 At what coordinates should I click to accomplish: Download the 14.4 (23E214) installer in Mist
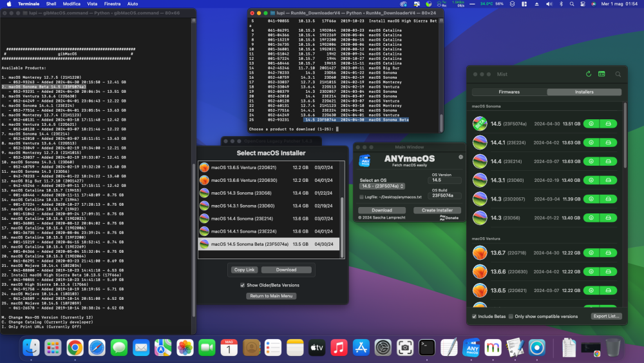point(591,162)
